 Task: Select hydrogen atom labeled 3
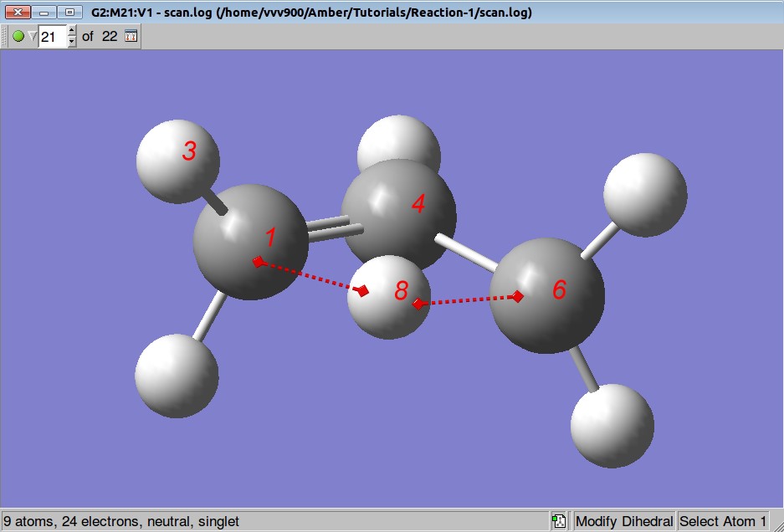(178, 161)
